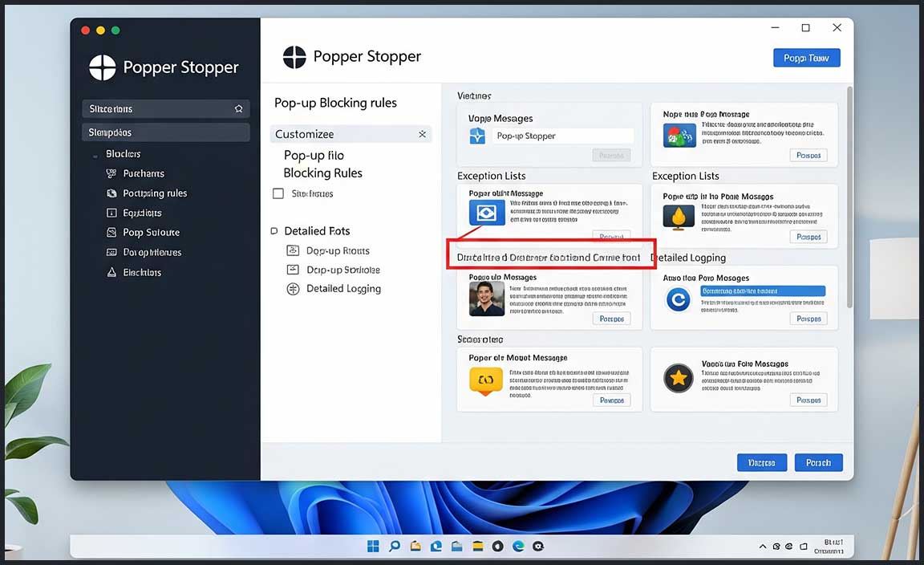Image resolution: width=924 pixels, height=565 pixels.
Task: Click the blue sparkle icon beside Pop-up Stopper field
Action: (x=477, y=136)
